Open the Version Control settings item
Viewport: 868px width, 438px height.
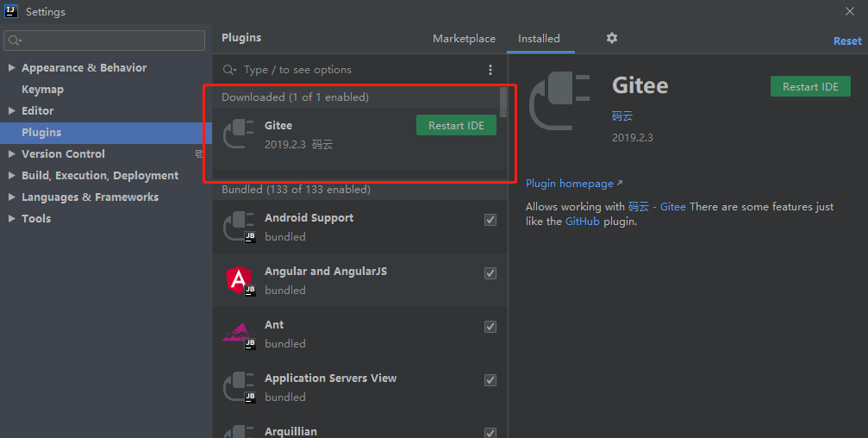tap(63, 154)
